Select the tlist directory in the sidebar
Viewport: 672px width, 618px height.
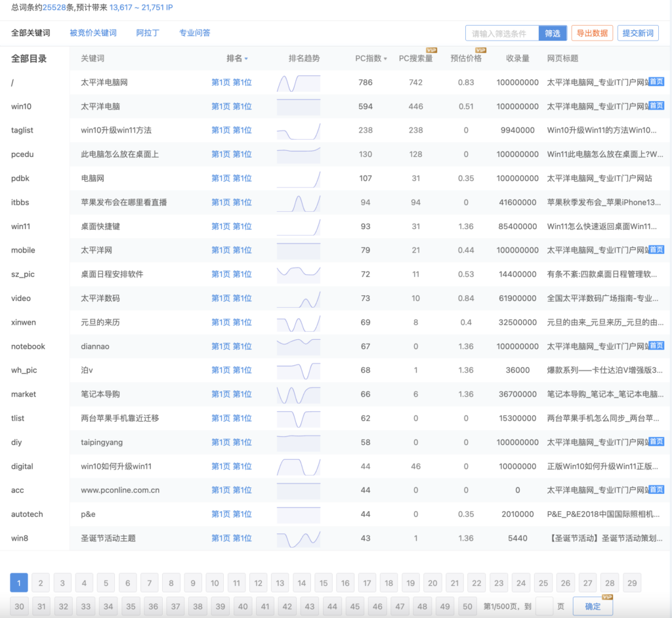pyautogui.click(x=18, y=419)
